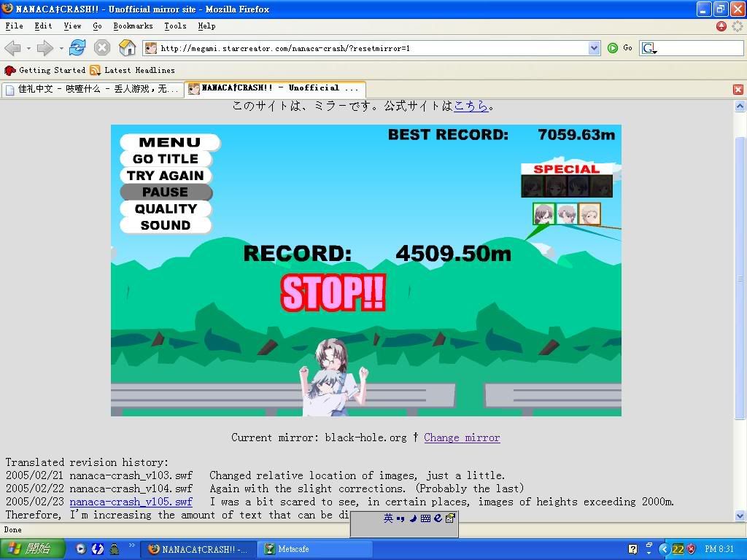
Task: Open Latest Headlines RSS feed bookmark
Action: point(133,71)
